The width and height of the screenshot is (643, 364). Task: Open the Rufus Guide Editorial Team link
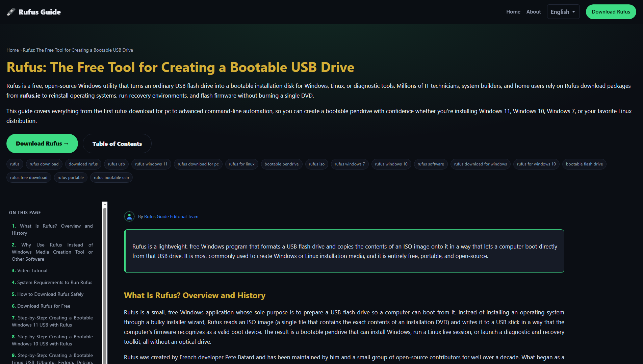pos(171,216)
